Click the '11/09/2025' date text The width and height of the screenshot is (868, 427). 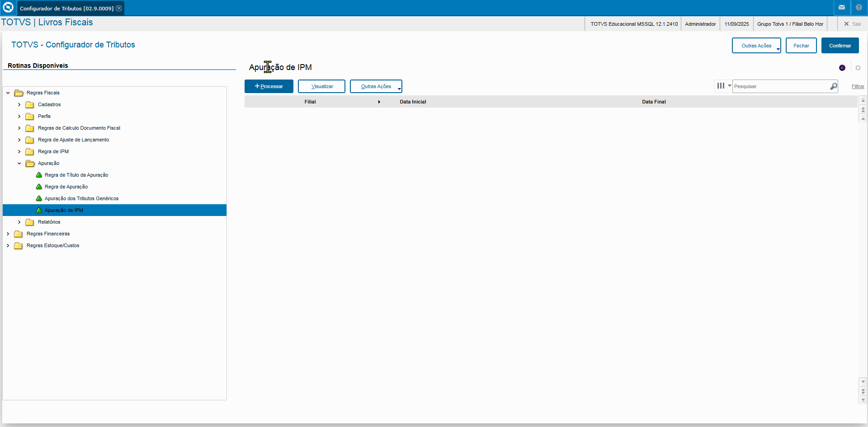(x=736, y=24)
